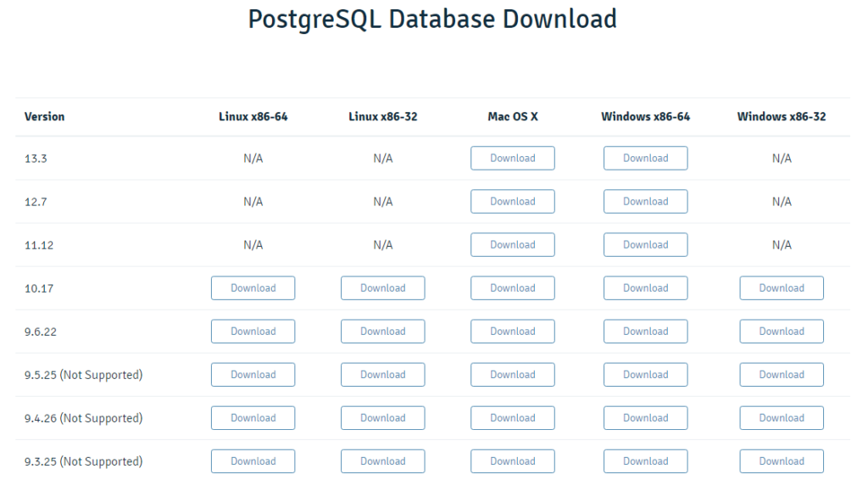The image size is (868, 491).
Task: Download version 10.17 for Mac OS X
Action: coord(513,287)
